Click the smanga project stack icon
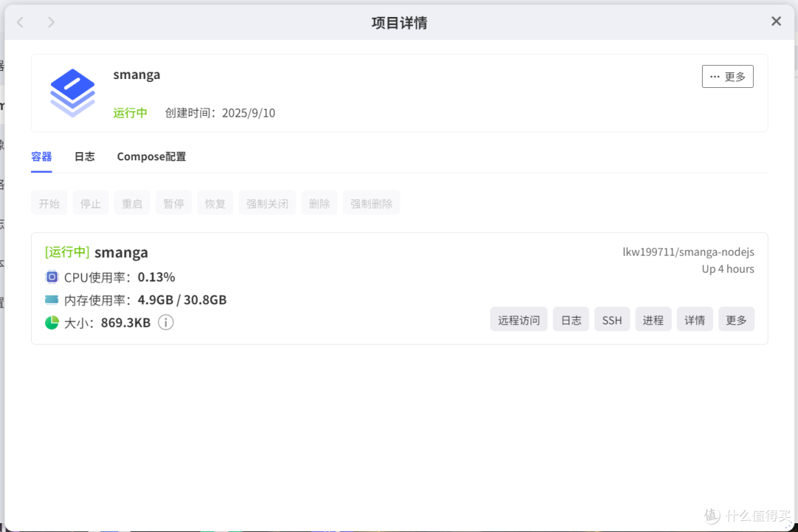The width and height of the screenshot is (798, 532). click(72, 93)
